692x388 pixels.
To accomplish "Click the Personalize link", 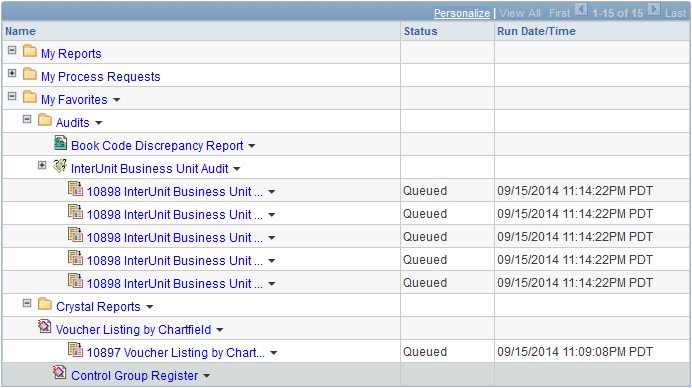I will 462,13.
